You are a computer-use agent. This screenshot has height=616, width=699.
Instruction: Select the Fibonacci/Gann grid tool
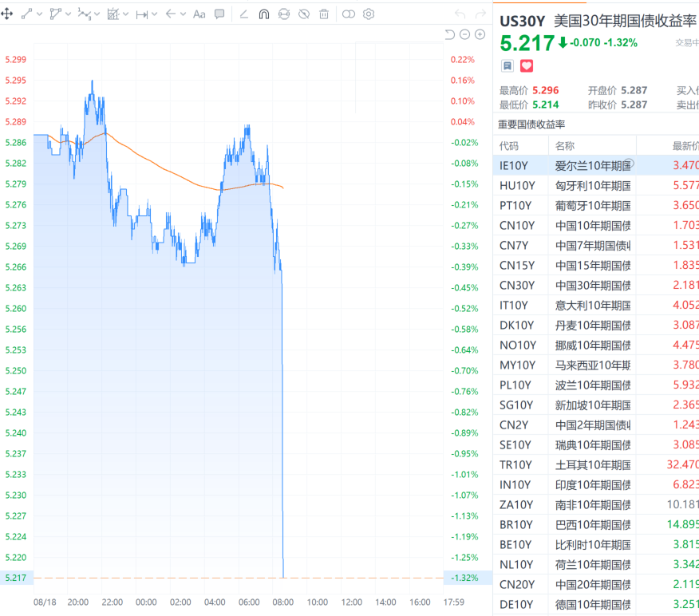[113, 14]
